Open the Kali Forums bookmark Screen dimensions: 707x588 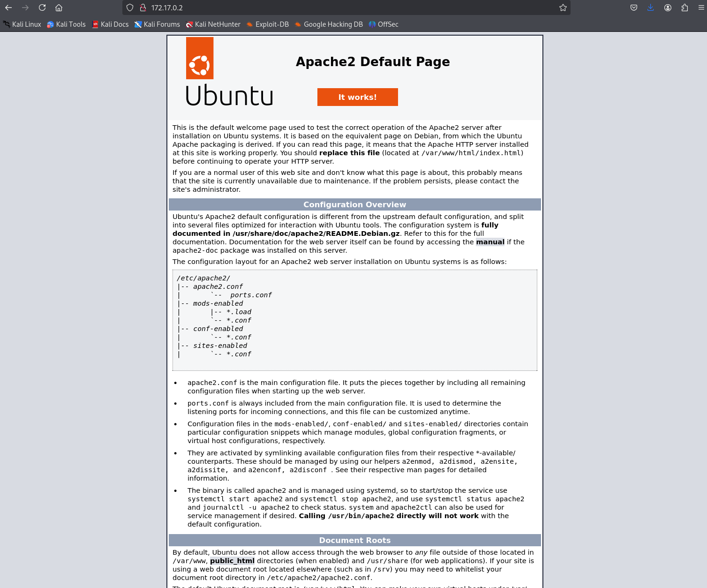(x=157, y=24)
